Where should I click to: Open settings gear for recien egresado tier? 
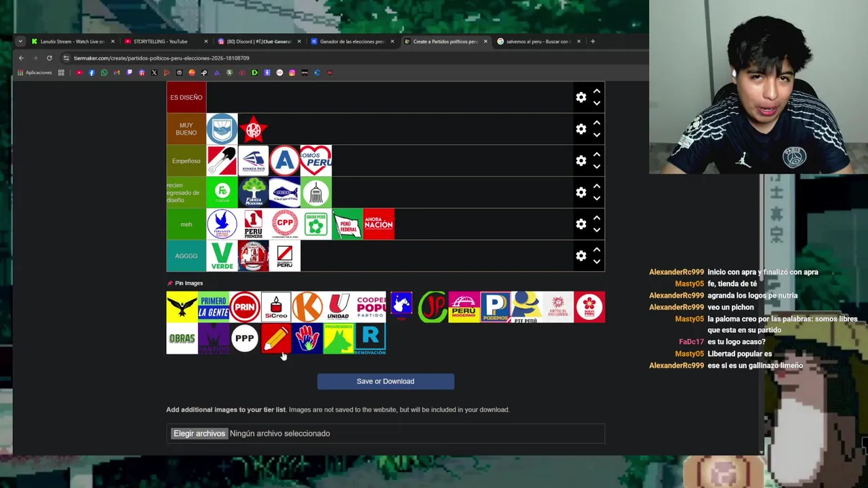pos(581,192)
